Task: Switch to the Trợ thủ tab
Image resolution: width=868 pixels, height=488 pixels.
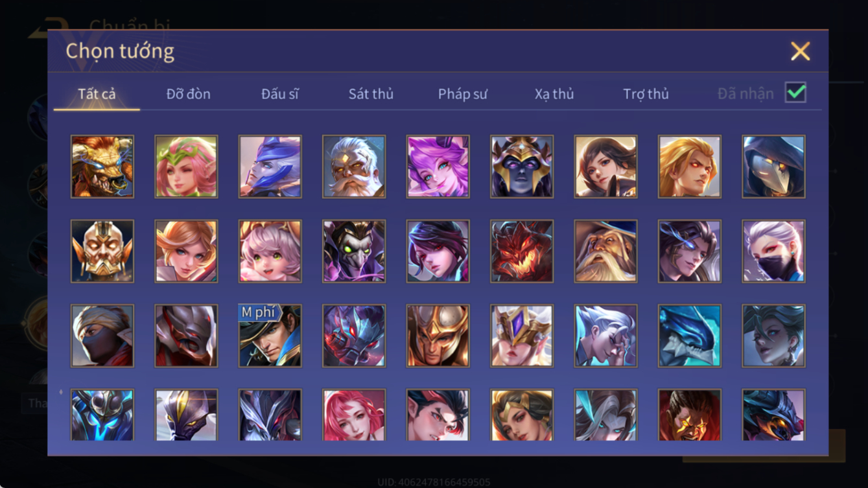Action: (646, 94)
